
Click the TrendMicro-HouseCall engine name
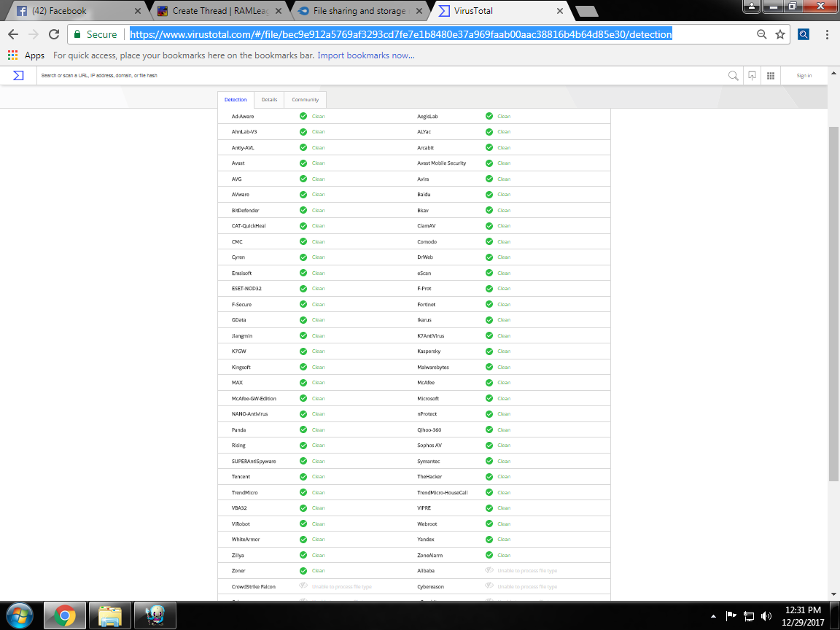[x=442, y=492]
